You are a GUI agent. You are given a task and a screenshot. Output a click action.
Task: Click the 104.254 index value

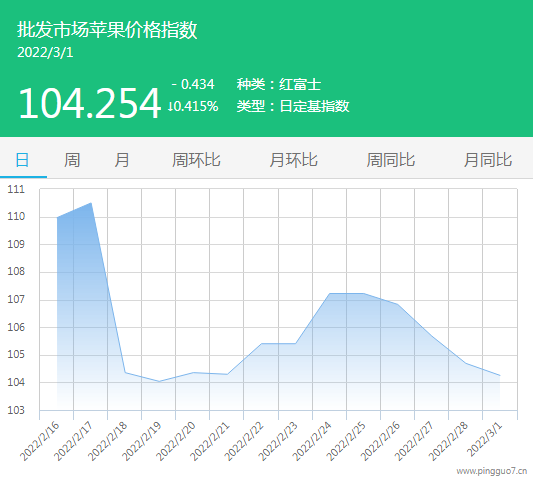click(x=89, y=103)
